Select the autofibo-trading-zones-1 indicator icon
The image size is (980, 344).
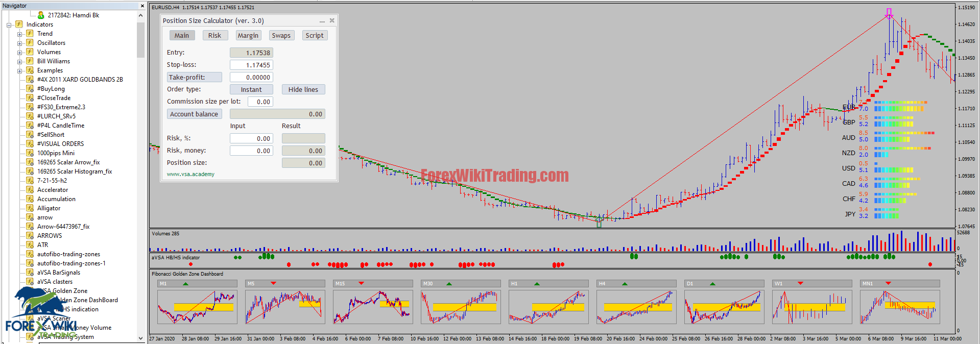click(x=30, y=263)
